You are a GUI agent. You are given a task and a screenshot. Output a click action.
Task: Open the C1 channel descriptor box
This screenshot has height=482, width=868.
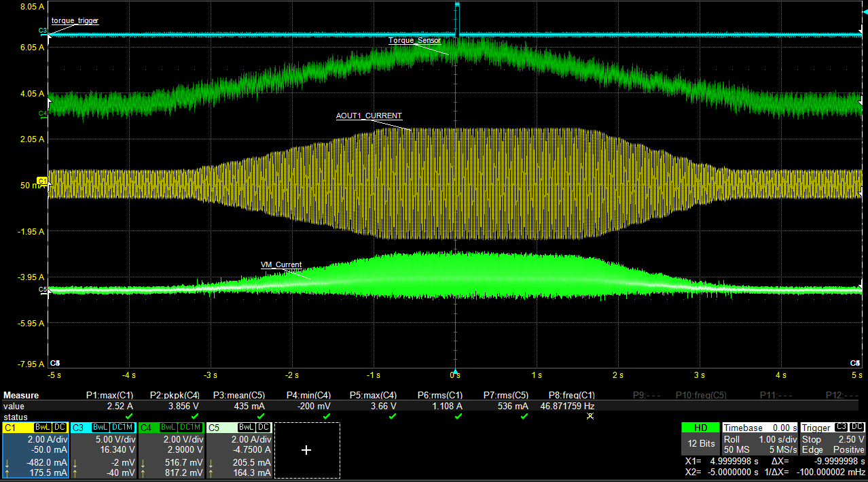tap(35, 449)
